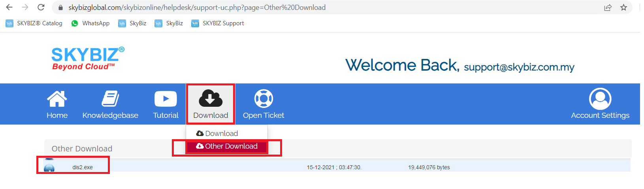Image resolution: width=644 pixels, height=189 pixels.
Task: Bookmark this page with star icon
Action: 623,8
